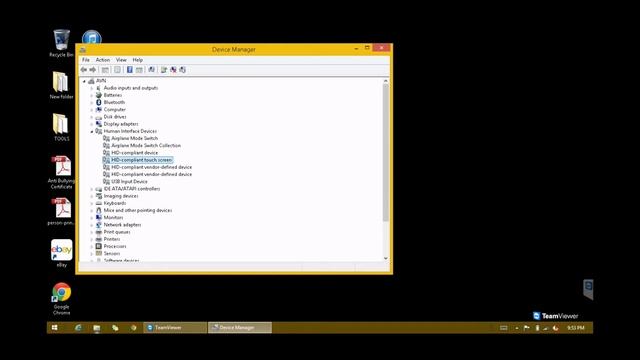Click the Windows Start button
This screenshot has height=360, width=640.
coord(55,328)
